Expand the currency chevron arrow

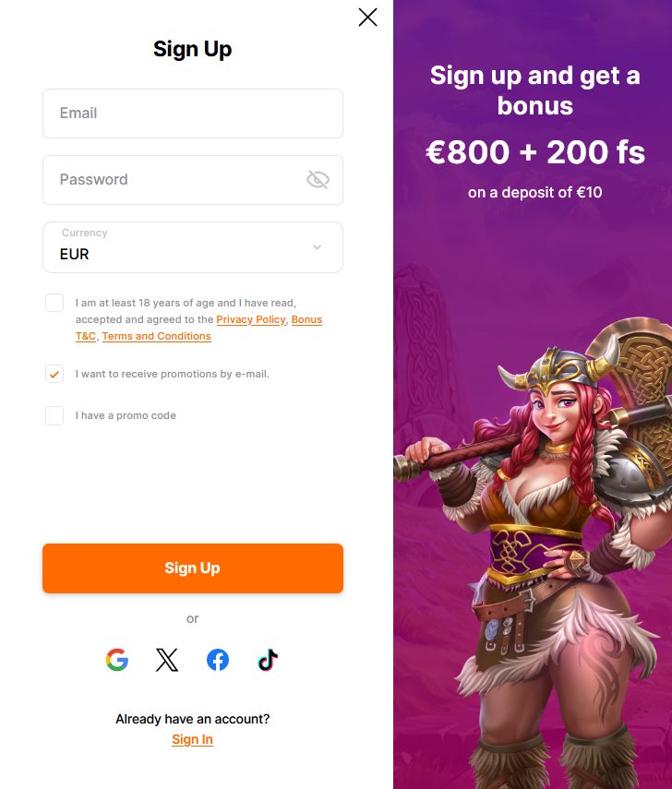pyautogui.click(x=318, y=247)
